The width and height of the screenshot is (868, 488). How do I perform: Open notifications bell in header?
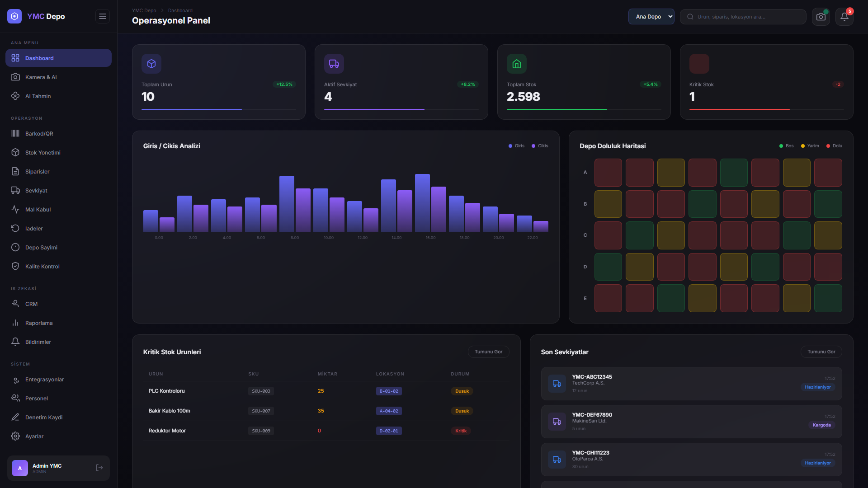click(x=844, y=17)
